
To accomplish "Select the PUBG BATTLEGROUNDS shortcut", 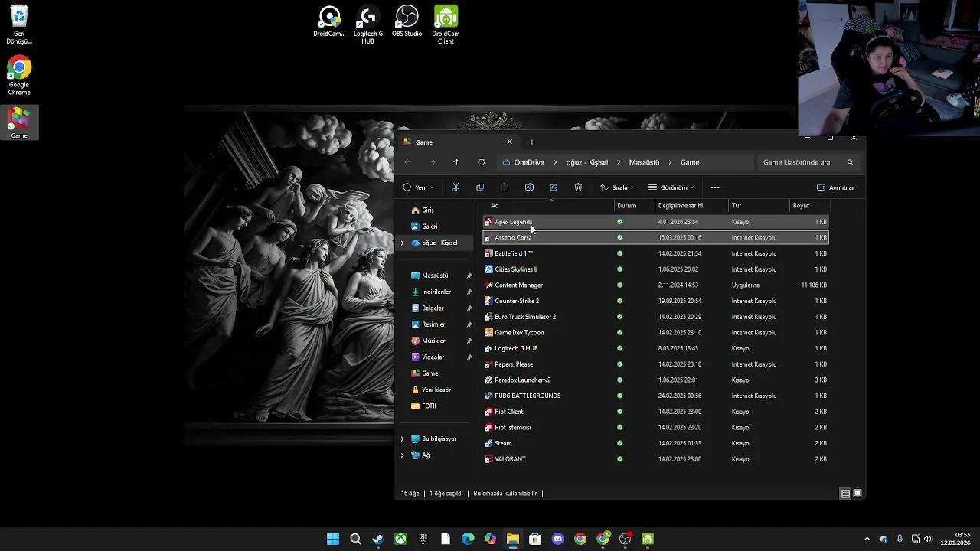I will [655, 396].
